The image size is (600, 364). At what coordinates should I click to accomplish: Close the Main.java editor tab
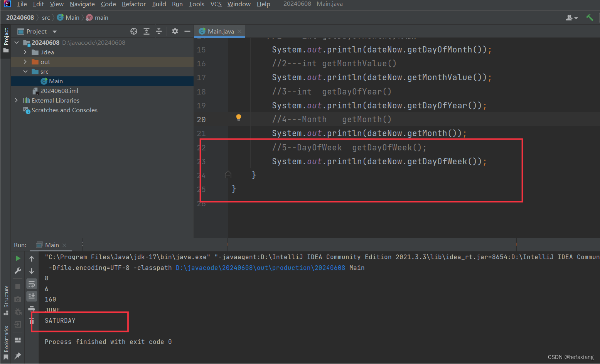pos(239,31)
